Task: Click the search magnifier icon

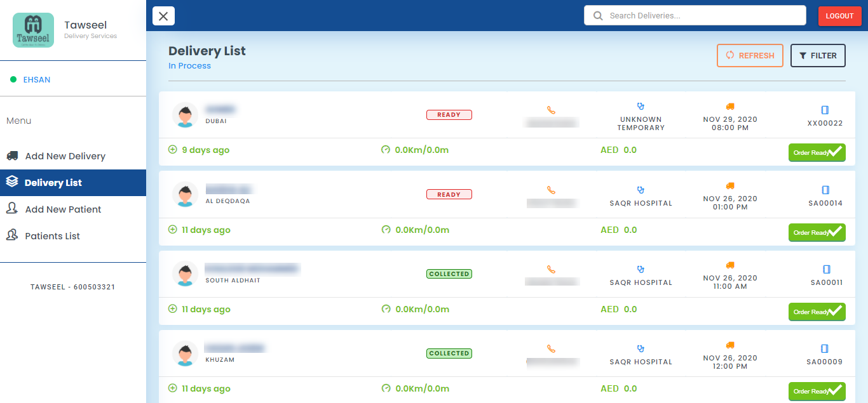Action: (x=597, y=16)
